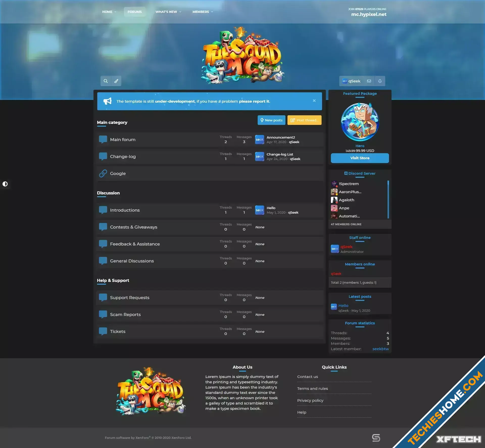Open the inbox envelope icon
Image resolution: width=485 pixels, height=448 pixels.
tap(369, 81)
